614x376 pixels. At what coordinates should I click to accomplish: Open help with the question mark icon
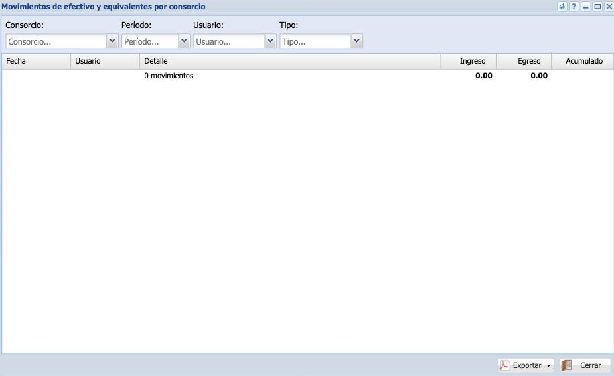[574, 6]
